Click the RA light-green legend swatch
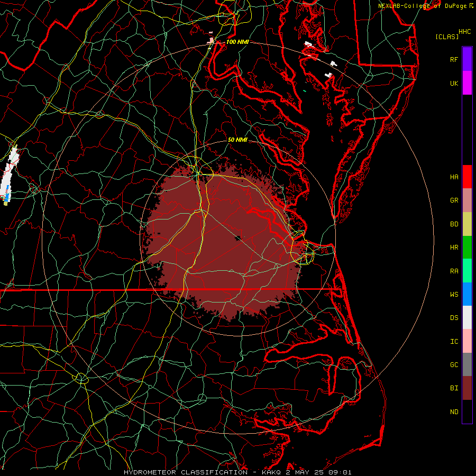Screen dimensions: 476x476 (x=467, y=271)
